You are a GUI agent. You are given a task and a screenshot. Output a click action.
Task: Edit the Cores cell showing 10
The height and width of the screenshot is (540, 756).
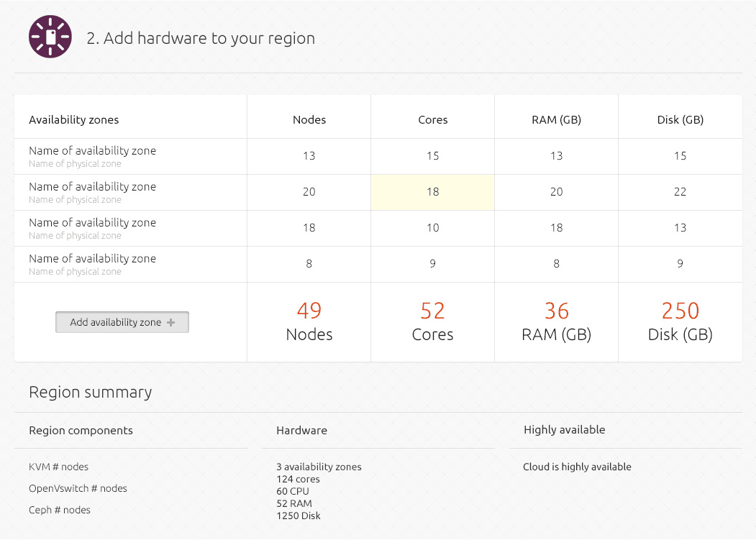pyautogui.click(x=432, y=228)
